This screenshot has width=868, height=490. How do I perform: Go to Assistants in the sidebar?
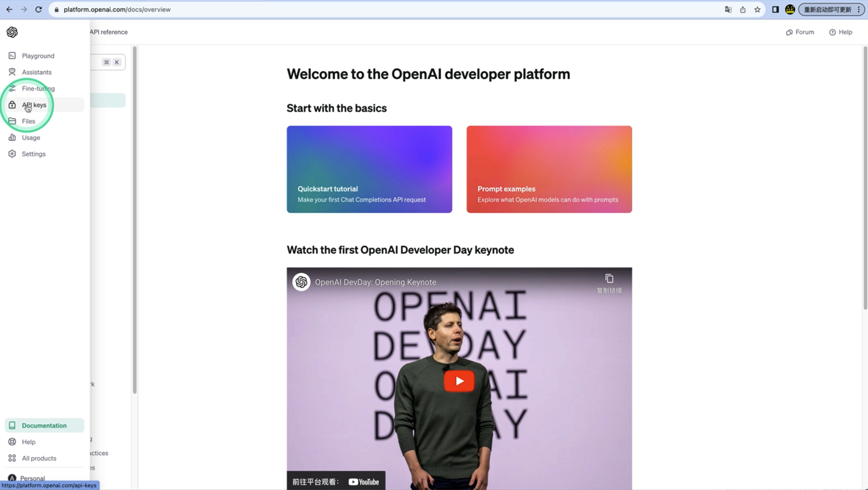click(x=45, y=72)
